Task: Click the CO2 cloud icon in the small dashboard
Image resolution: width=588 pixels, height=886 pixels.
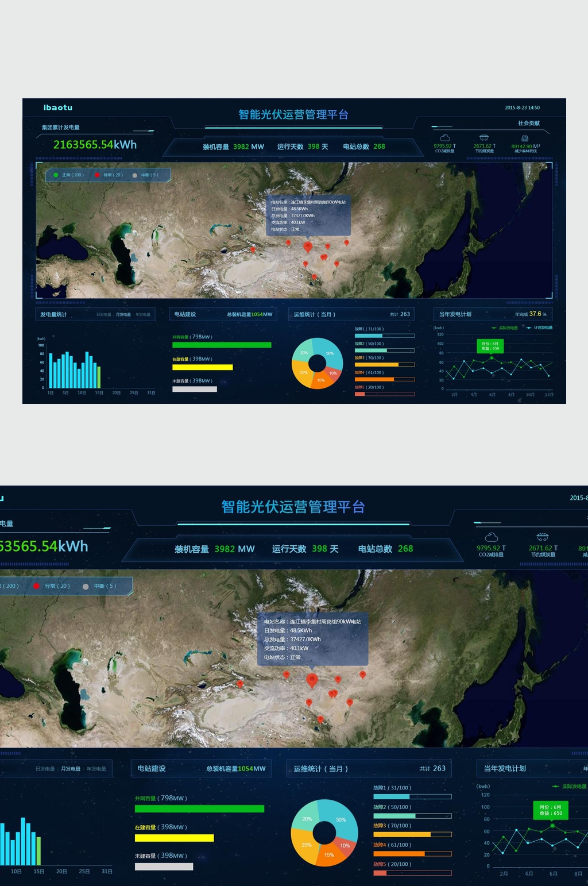Action: [445, 138]
